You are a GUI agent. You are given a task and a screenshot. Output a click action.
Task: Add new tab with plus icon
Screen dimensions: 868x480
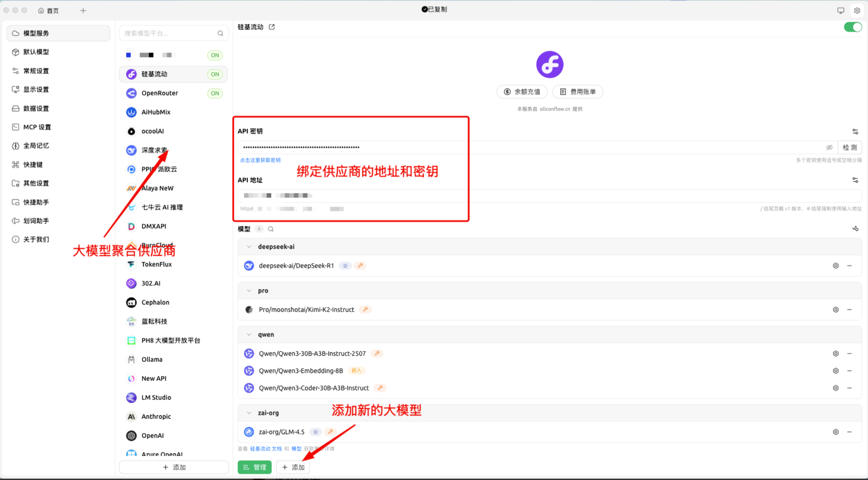click(83, 11)
